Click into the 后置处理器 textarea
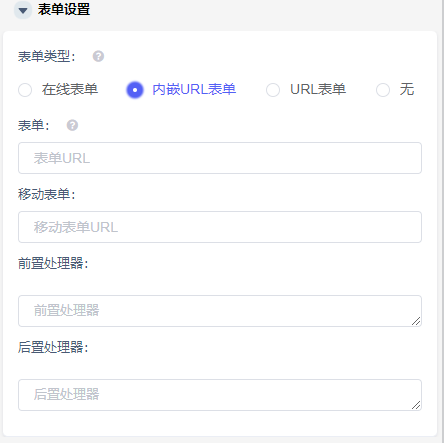444x443 pixels. point(220,395)
